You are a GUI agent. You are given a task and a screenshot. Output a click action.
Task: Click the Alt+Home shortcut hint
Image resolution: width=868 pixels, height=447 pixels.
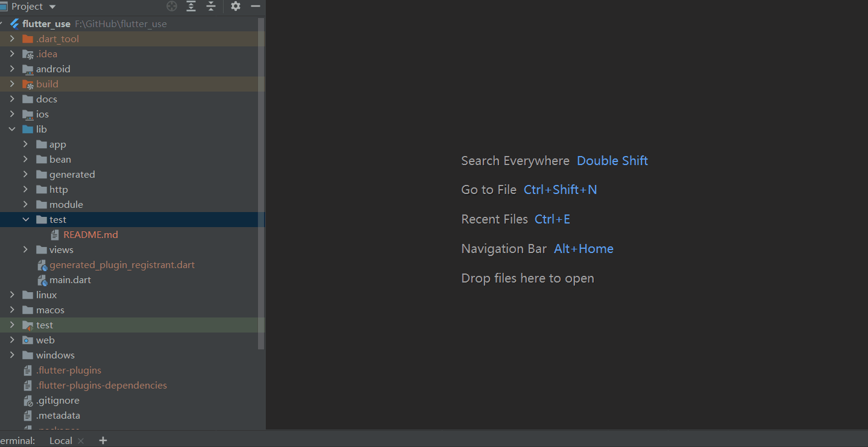(x=584, y=249)
